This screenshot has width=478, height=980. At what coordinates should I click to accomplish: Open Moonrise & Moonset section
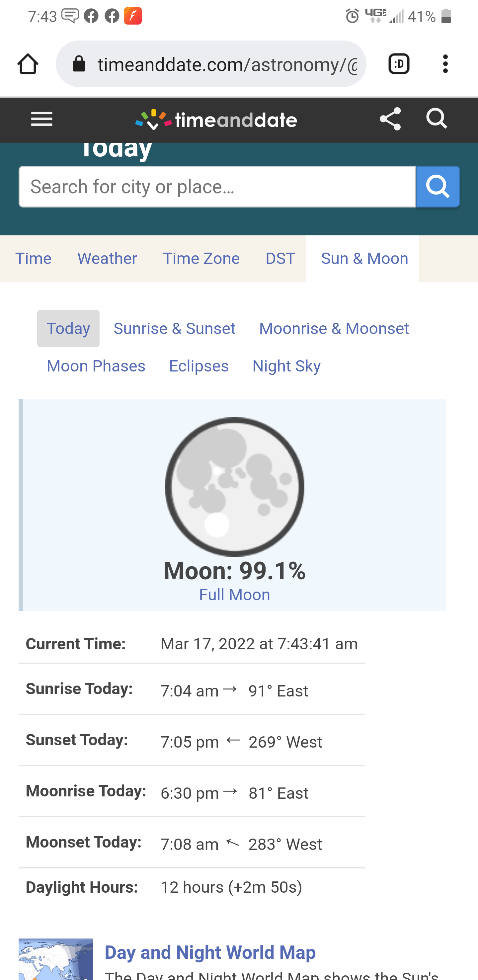click(334, 329)
